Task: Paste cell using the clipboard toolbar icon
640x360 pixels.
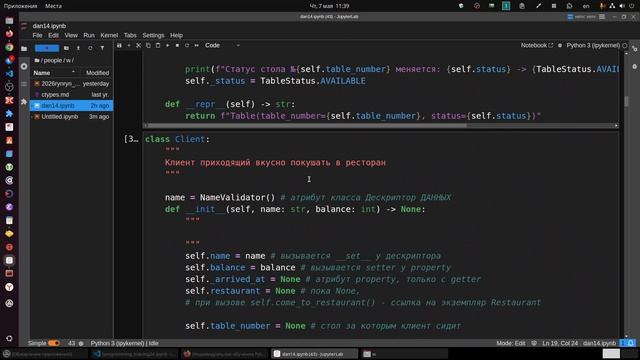Action: (158, 45)
